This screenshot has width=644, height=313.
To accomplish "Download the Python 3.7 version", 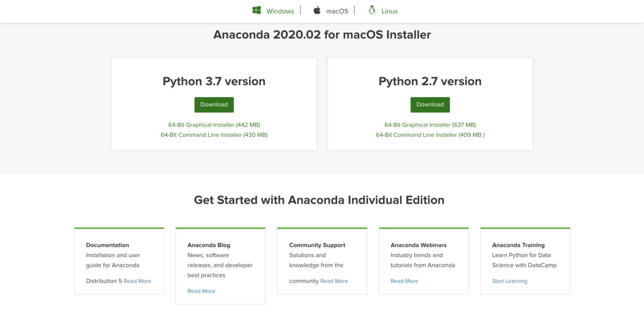I will [214, 105].
